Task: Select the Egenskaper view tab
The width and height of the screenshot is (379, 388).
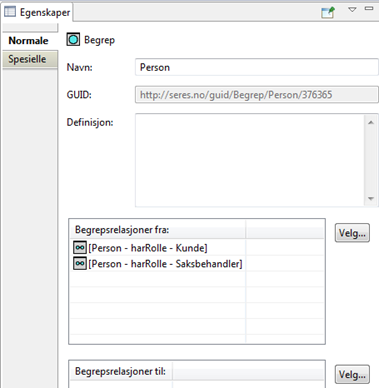Action: tap(37, 12)
